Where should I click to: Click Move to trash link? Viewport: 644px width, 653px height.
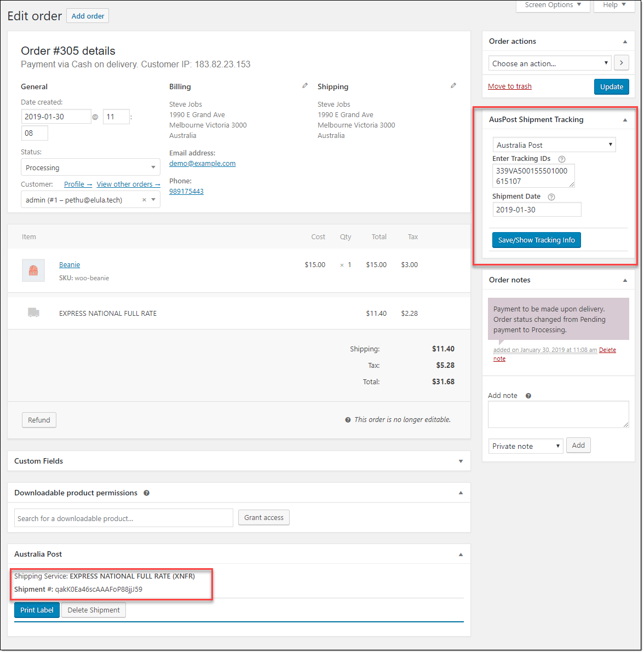tap(509, 86)
